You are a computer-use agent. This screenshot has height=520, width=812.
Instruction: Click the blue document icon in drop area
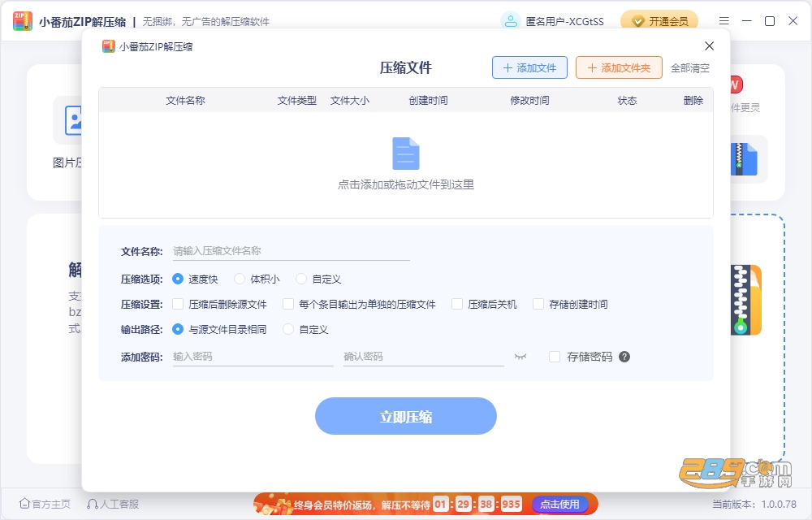pyautogui.click(x=406, y=154)
